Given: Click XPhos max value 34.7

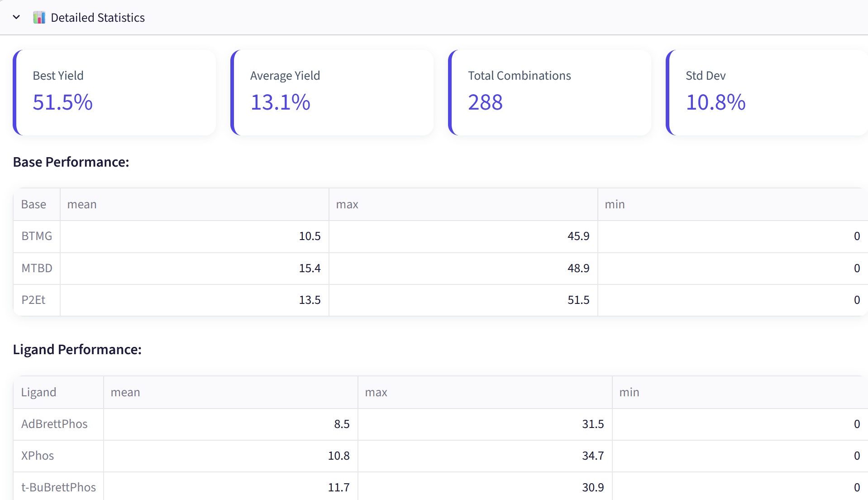Looking at the screenshot, I should (593, 456).
